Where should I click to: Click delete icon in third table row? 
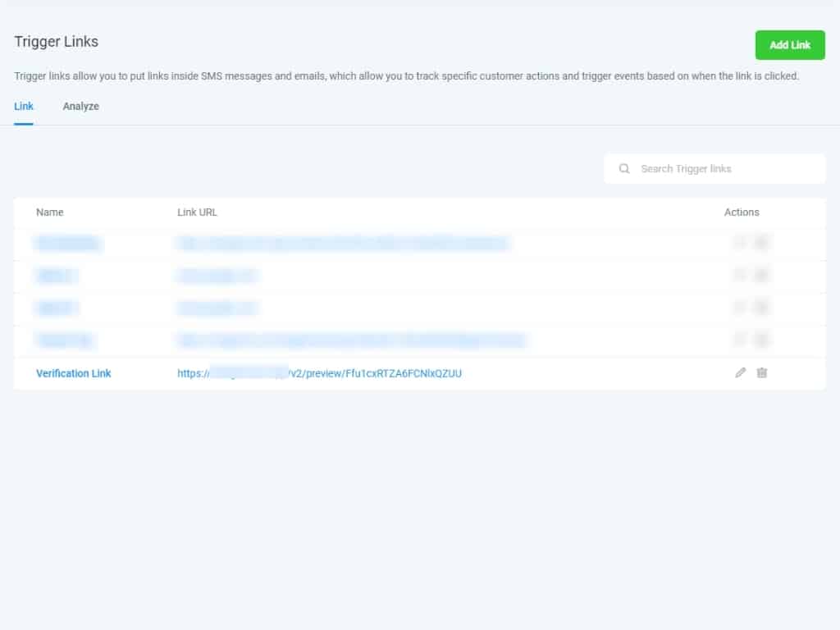pyautogui.click(x=762, y=308)
